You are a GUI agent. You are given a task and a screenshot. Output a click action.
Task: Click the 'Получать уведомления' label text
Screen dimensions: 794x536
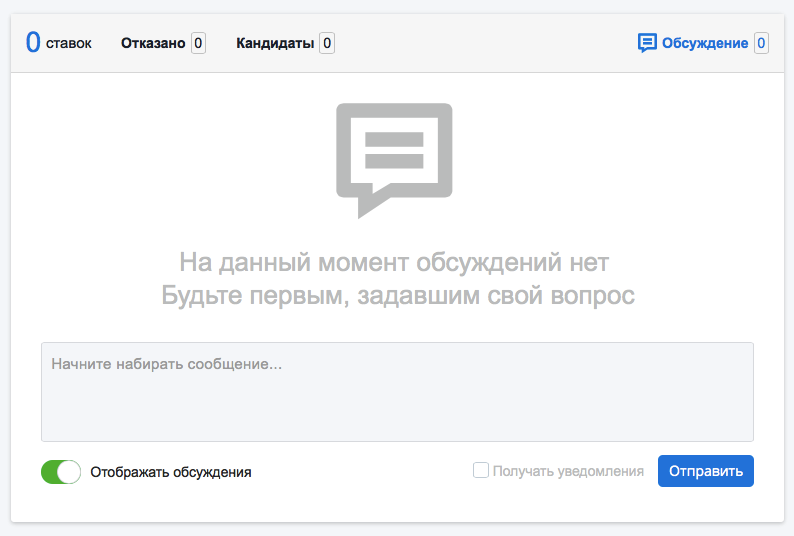(568, 471)
